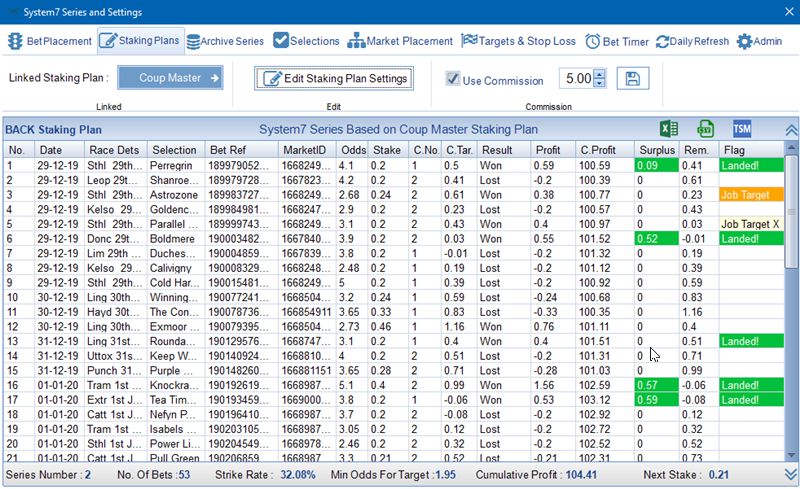Switch to the Staking Plans tab
The image size is (800, 489).
pyautogui.click(x=140, y=41)
